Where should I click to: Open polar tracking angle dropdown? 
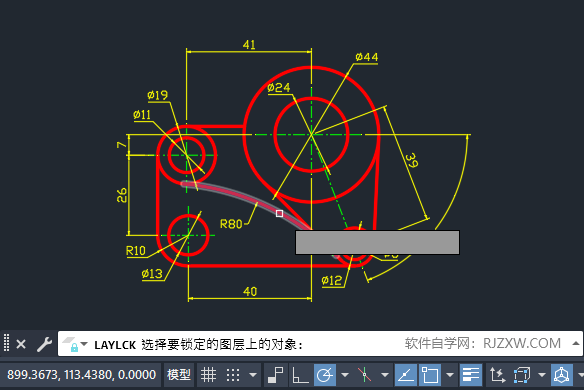pyautogui.click(x=345, y=375)
